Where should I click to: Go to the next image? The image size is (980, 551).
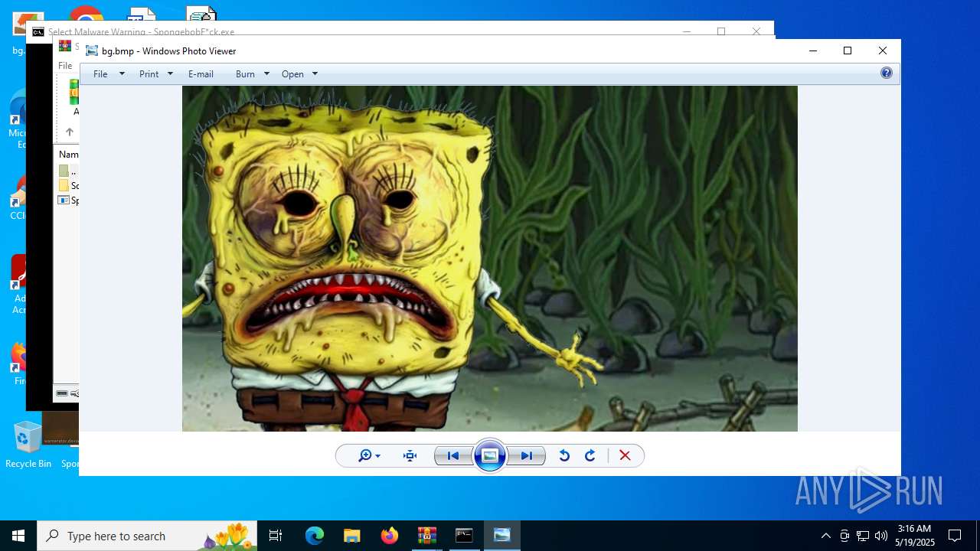pyautogui.click(x=527, y=456)
